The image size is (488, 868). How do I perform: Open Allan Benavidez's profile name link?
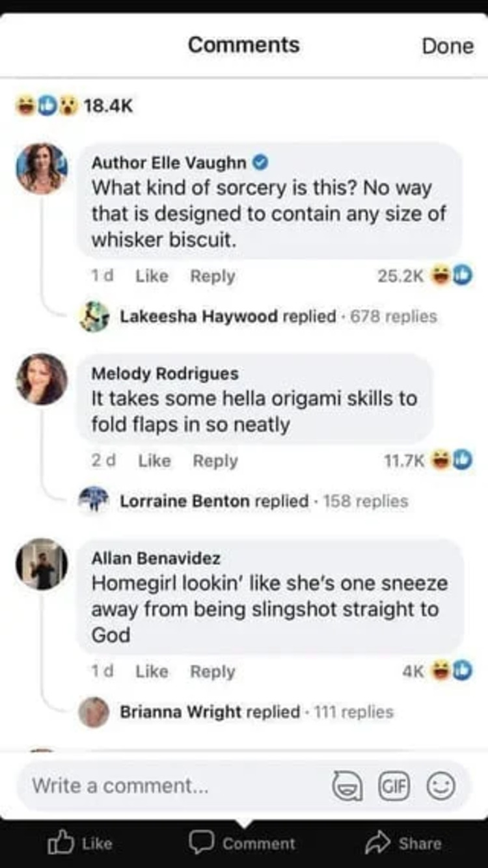156,558
